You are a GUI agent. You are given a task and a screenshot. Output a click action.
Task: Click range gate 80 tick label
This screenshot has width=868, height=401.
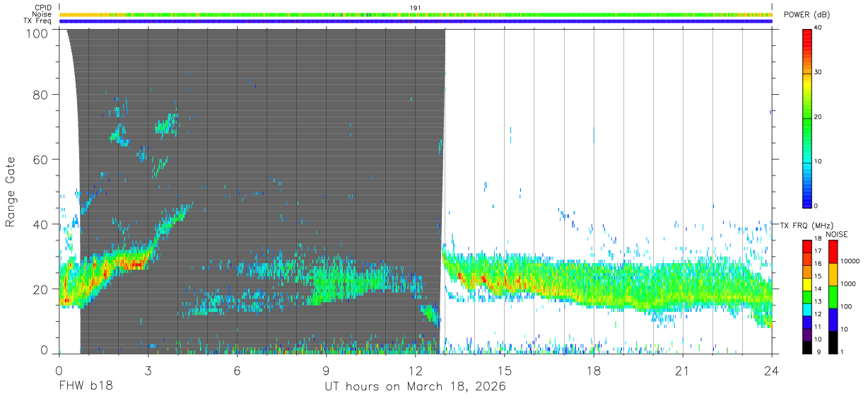pyautogui.click(x=41, y=95)
